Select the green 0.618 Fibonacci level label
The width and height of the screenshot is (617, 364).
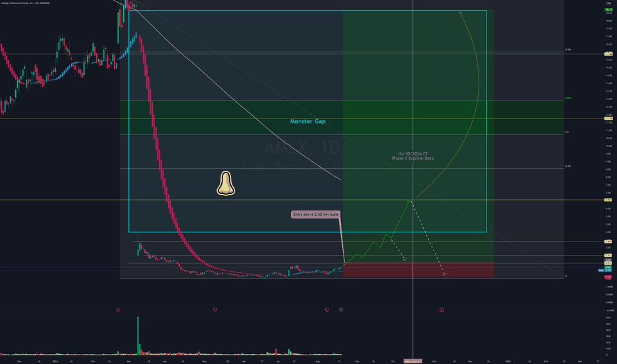click(x=568, y=98)
